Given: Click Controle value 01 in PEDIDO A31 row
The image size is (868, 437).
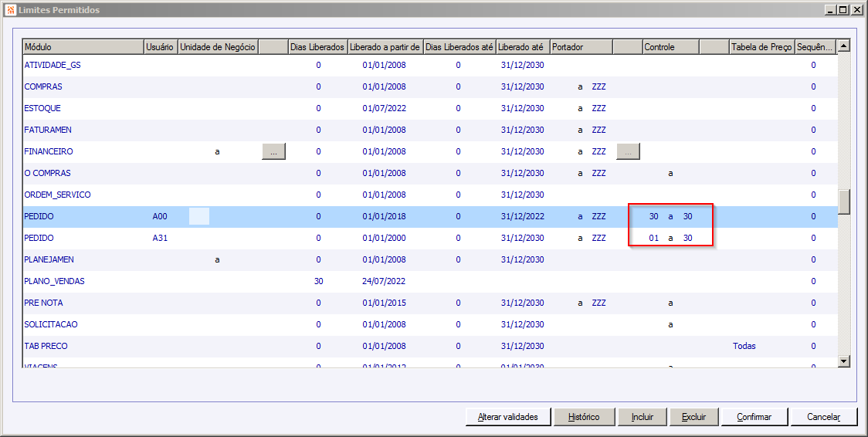Looking at the screenshot, I should pyautogui.click(x=654, y=238).
